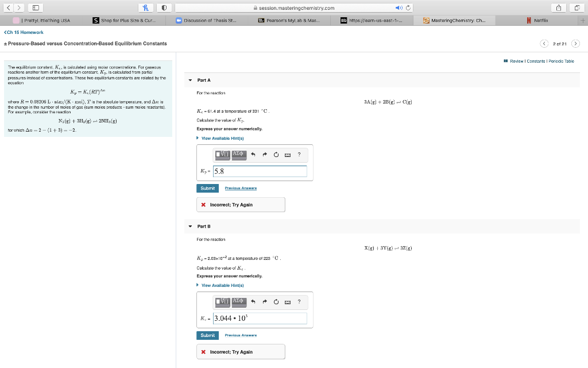The height and width of the screenshot is (368, 588).
Task: View Previous Answers for Part B
Action: pos(241,335)
